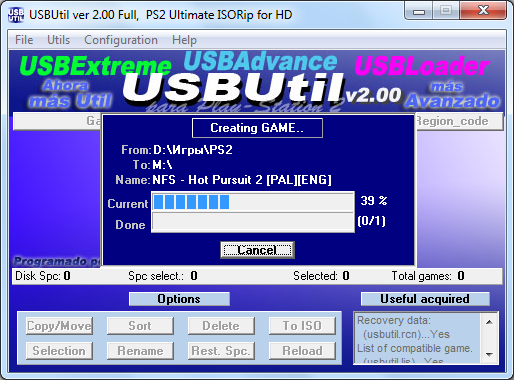Click the Rename button
This screenshot has width=514, height=380.
[140, 351]
